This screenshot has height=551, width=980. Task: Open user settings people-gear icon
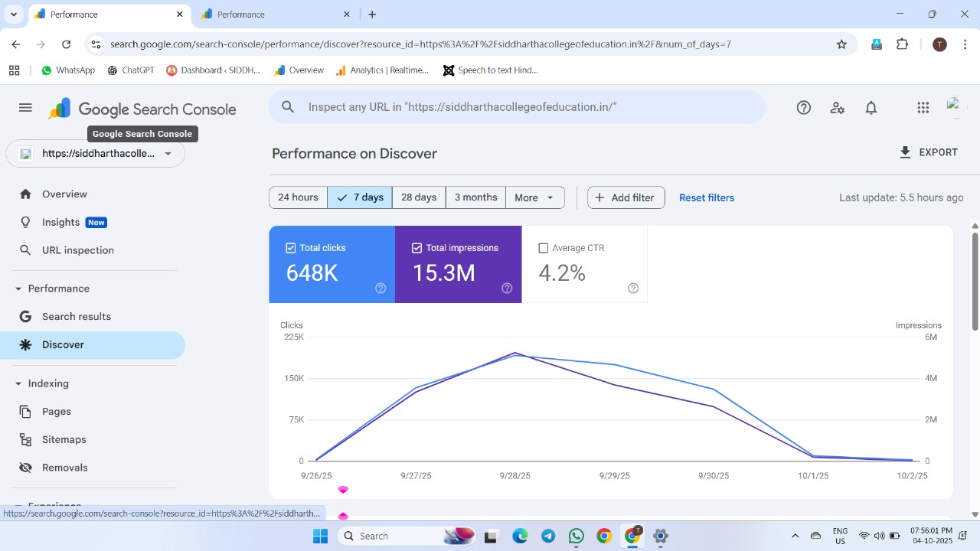(837, 108)
